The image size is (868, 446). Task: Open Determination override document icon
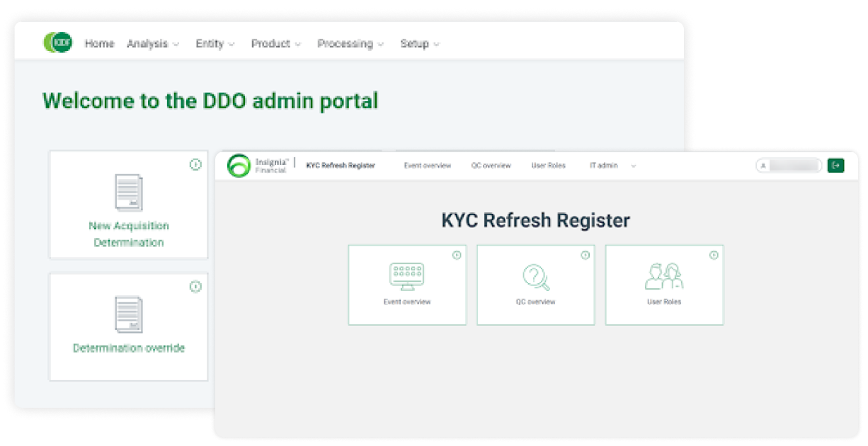129,314
